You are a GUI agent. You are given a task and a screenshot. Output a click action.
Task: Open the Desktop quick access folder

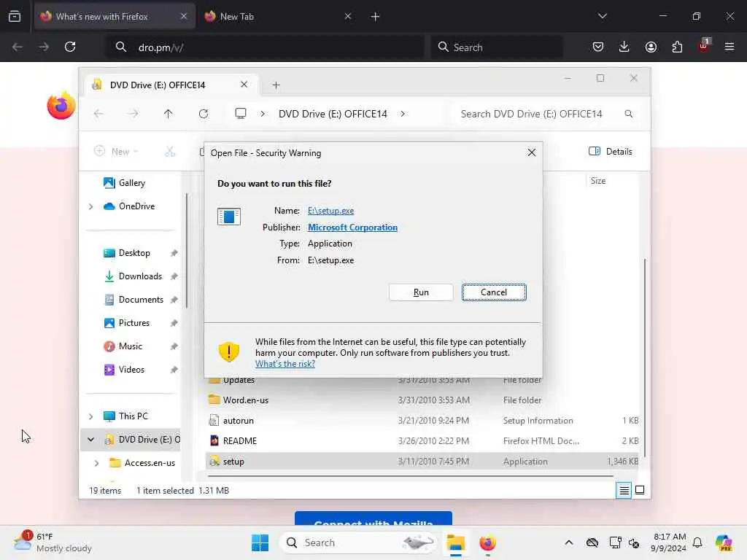tap(134, 253)
